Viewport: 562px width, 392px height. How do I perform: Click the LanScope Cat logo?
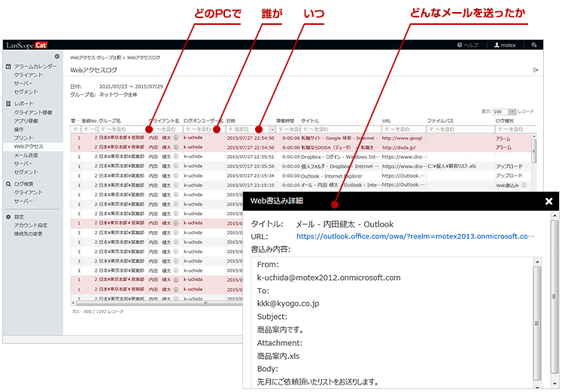click(26, 45)
